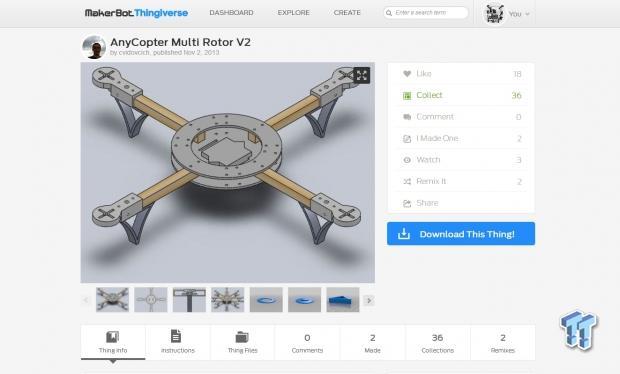Click Download This Thing button
Viewport: 620px width, 374px height.
pyautogui.click(x=461, y=234)
